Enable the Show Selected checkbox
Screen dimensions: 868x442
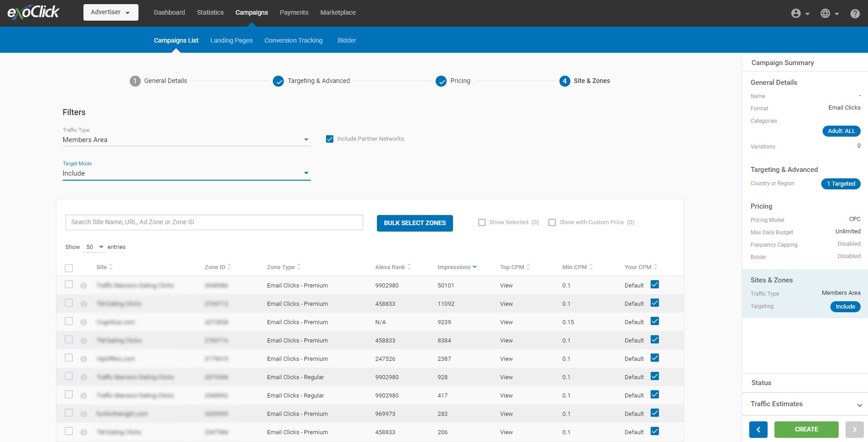(481, 222)
